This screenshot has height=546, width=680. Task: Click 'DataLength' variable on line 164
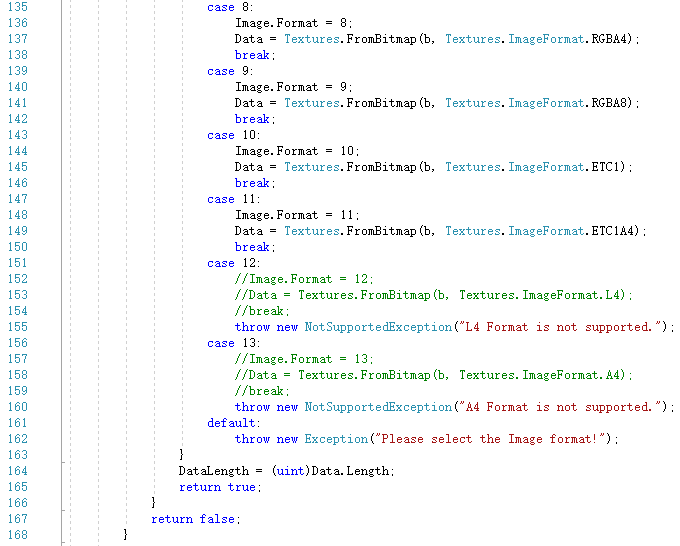[214, 471]
